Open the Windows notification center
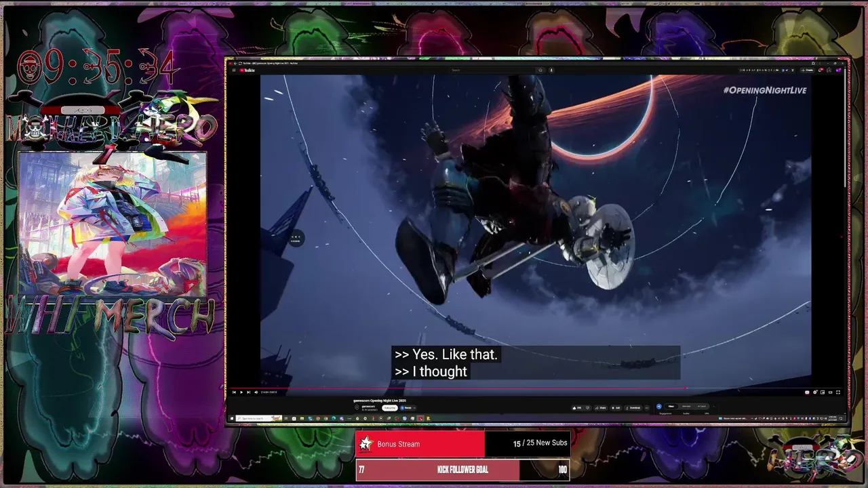This screenshot has height=488, width=868. tap(841, 418)
